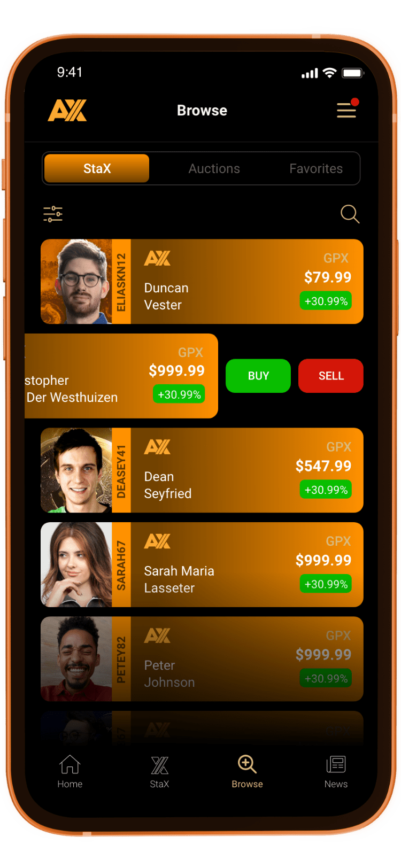Open Duncan Vester's card

pos(202,282)
